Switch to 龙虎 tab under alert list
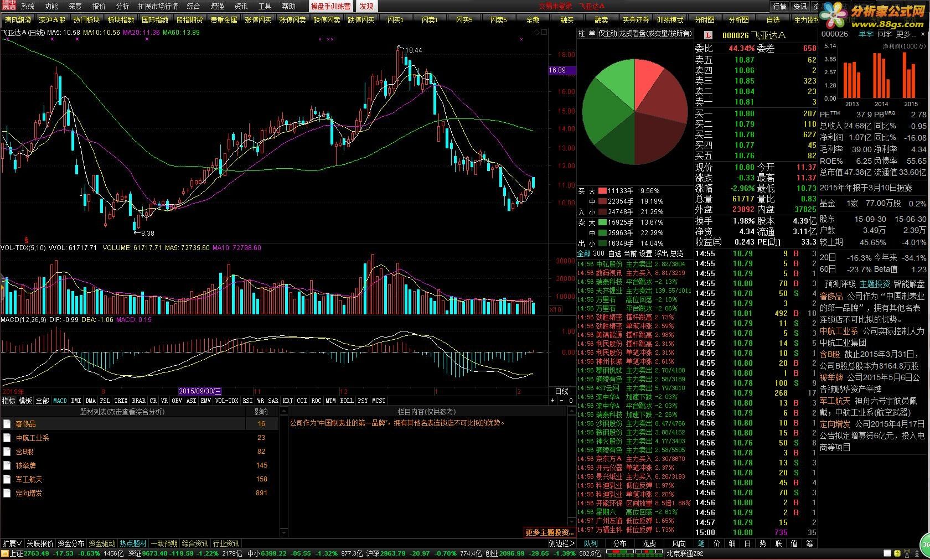 (x=648, y=543)
